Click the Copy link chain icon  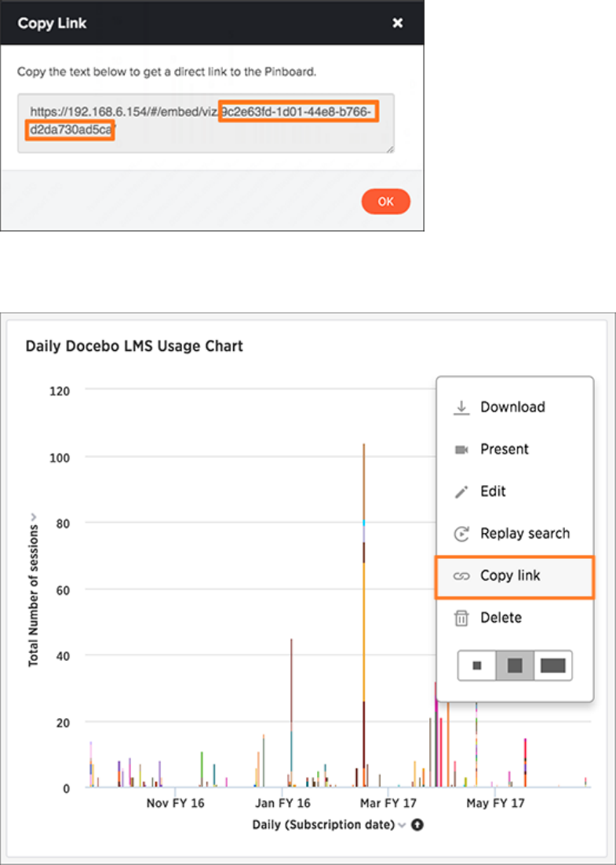tap(461, 576)
